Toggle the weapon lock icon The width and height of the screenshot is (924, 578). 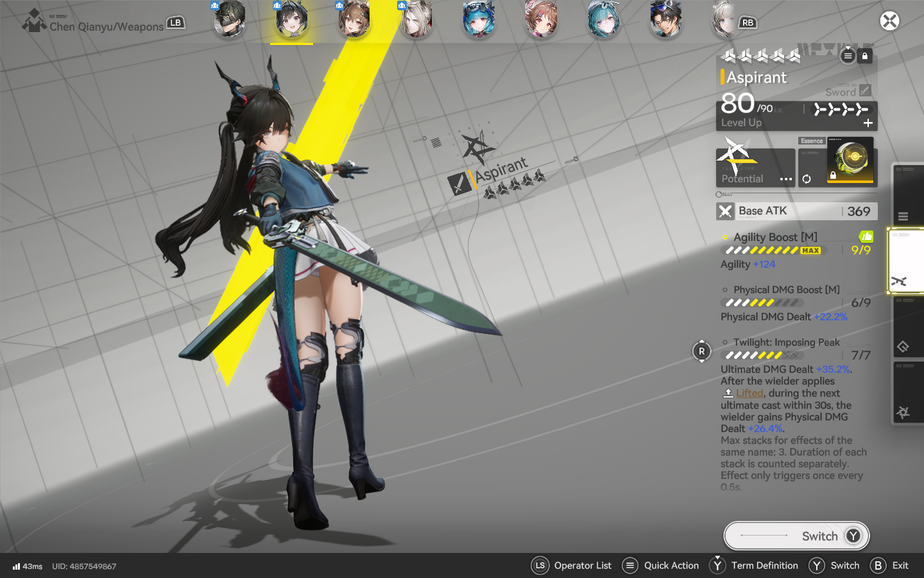pyautogui.click(x=865, y=56)
